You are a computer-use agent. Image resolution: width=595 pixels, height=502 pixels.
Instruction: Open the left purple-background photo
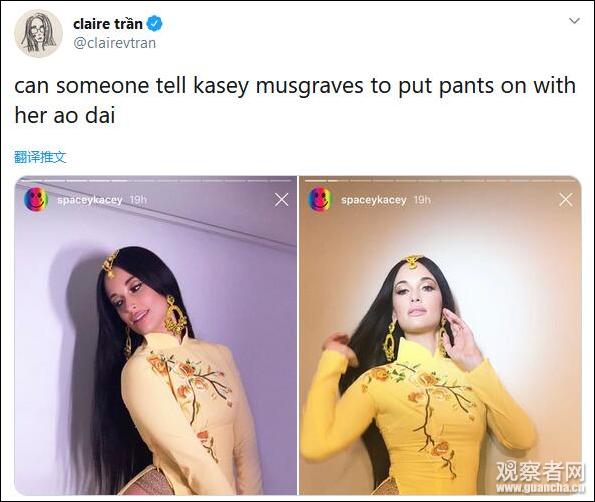pyautogui.click(x=156, y=335)
